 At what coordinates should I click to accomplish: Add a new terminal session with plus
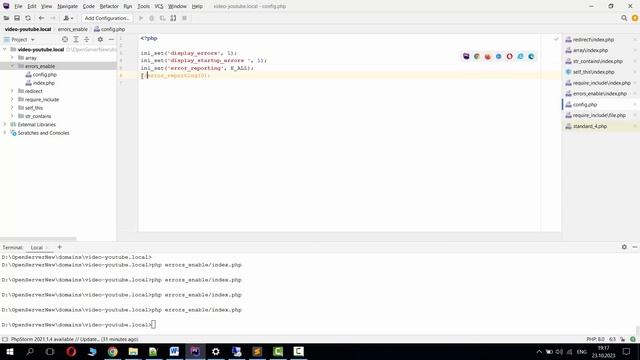[x=60, y=247]
